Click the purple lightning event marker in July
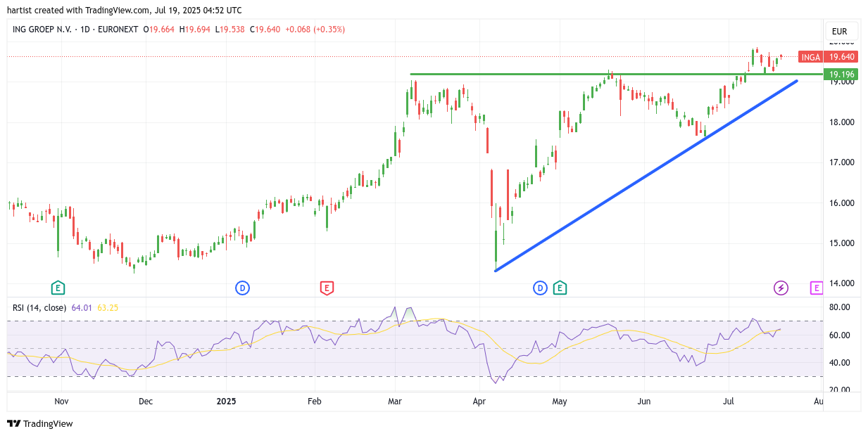Image resolution: width=868 pixels, height=436 pixels. [x=781, y=287]
